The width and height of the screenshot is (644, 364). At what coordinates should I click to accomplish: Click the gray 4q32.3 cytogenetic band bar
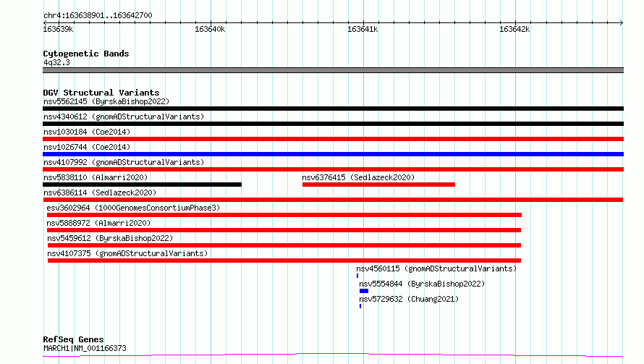333,70
